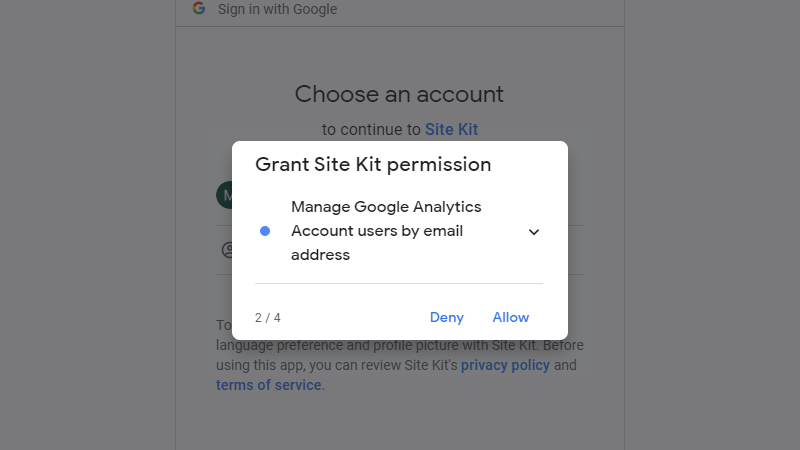Click the blue bullet dot beside the permission
Viewport: 800px width, 450px height.
pos(265,231)
